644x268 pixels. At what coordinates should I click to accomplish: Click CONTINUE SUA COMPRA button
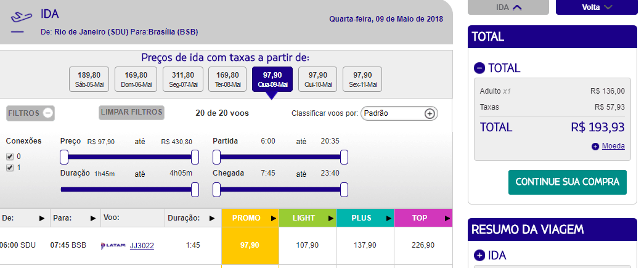coord(567,182)
